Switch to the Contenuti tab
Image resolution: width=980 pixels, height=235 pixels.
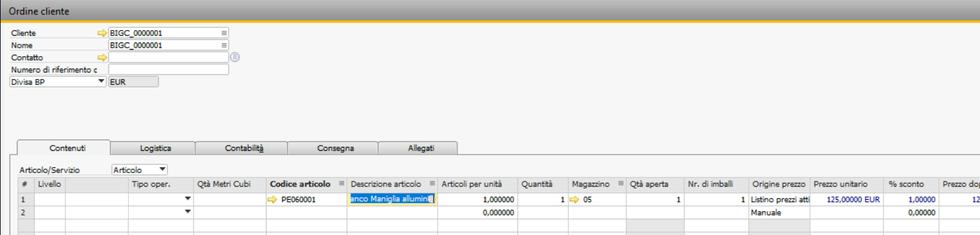[63, 148]
